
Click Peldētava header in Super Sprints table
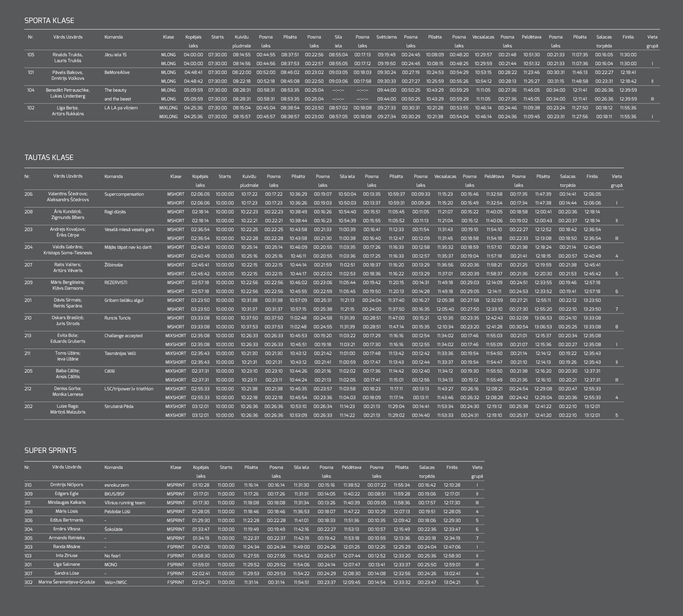coord(351,467)
